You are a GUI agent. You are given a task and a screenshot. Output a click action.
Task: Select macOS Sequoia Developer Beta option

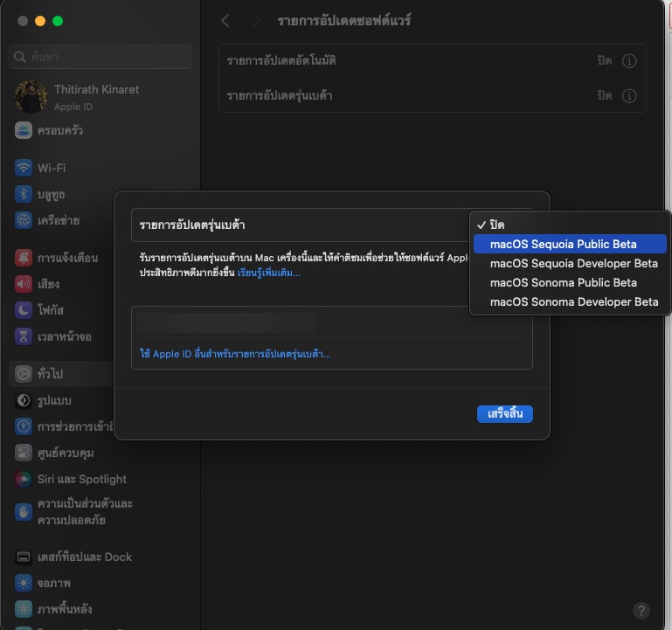(x=573, y=263)
